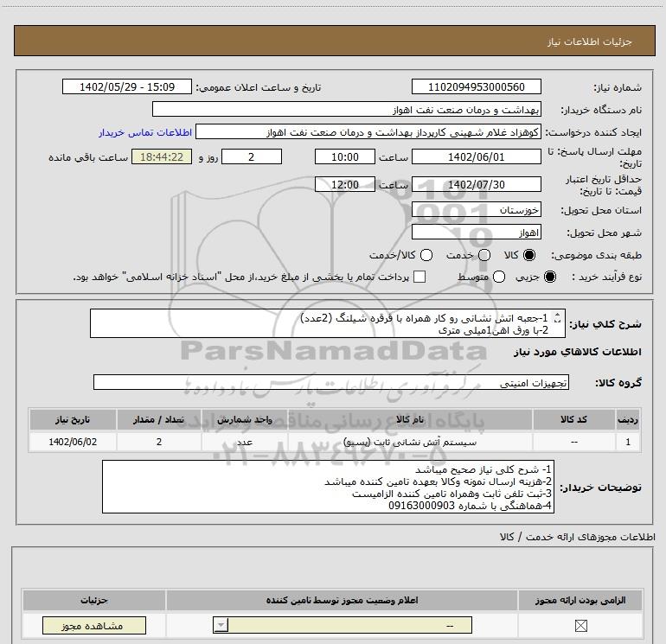Select the کالا/خدمت category radio button
The height and width of the screenshot is (644, 666).
tap(426, 255)
